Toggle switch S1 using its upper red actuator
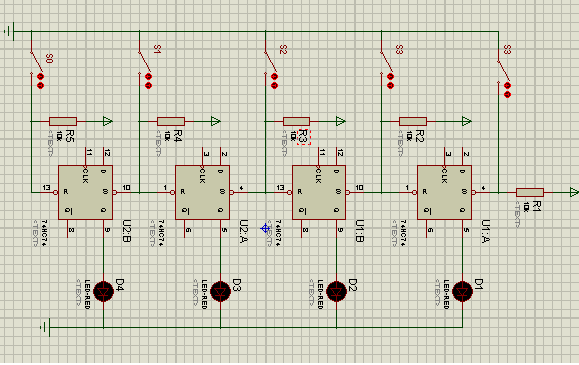The height and width of the screenshot is (365, 579). tap(148, 77)
